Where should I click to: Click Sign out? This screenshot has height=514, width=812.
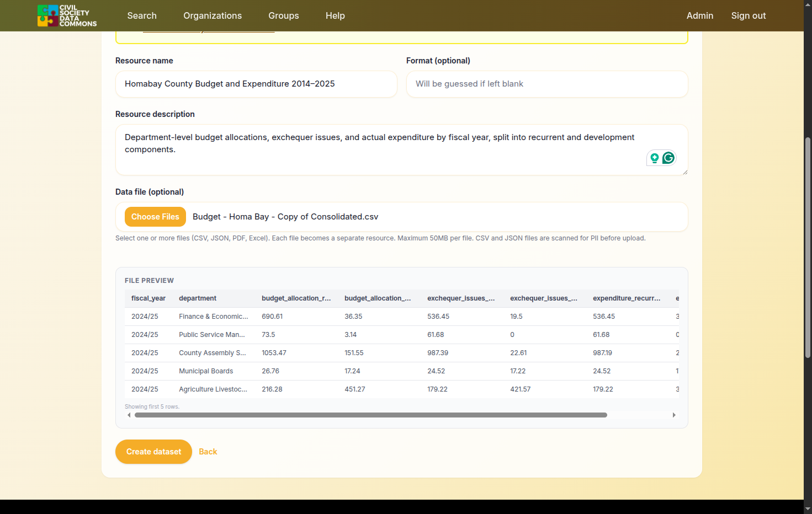(x=749, y=15)
